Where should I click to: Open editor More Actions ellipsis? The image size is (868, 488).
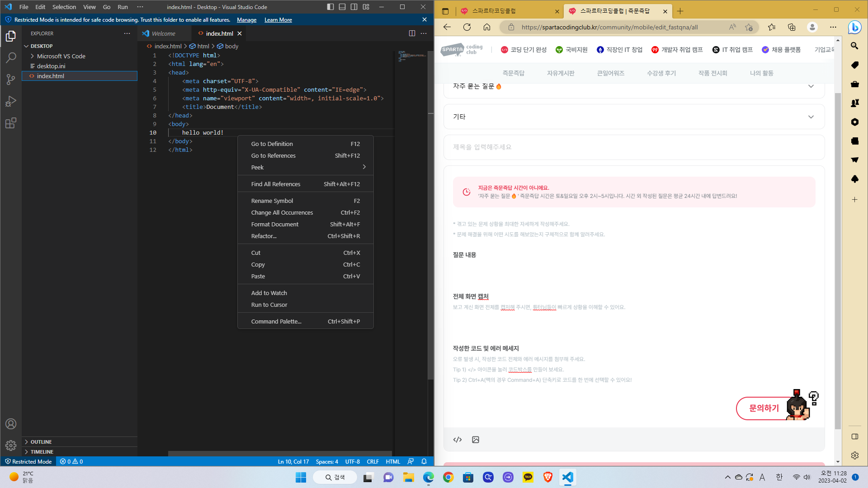pos(424,33)
